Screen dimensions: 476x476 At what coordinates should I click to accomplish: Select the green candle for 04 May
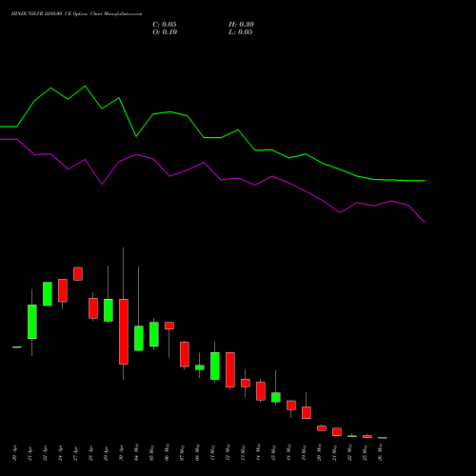[x=139, y=338]
